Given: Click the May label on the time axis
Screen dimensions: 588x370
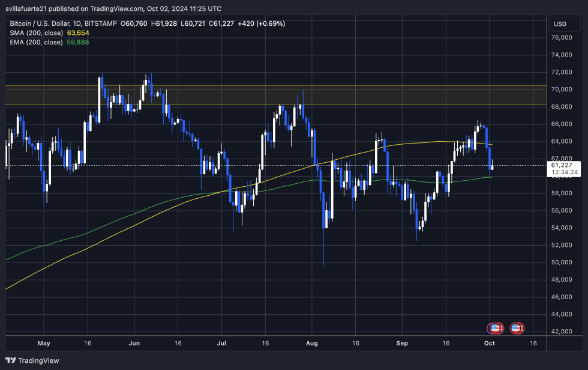Looking at the screenshot, I should point(43,343).
